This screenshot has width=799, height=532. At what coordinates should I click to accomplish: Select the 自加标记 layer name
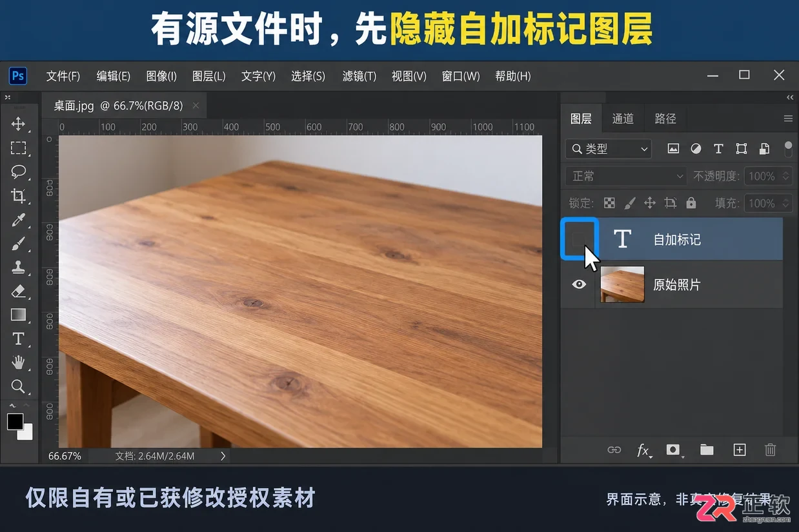[677, 240]
